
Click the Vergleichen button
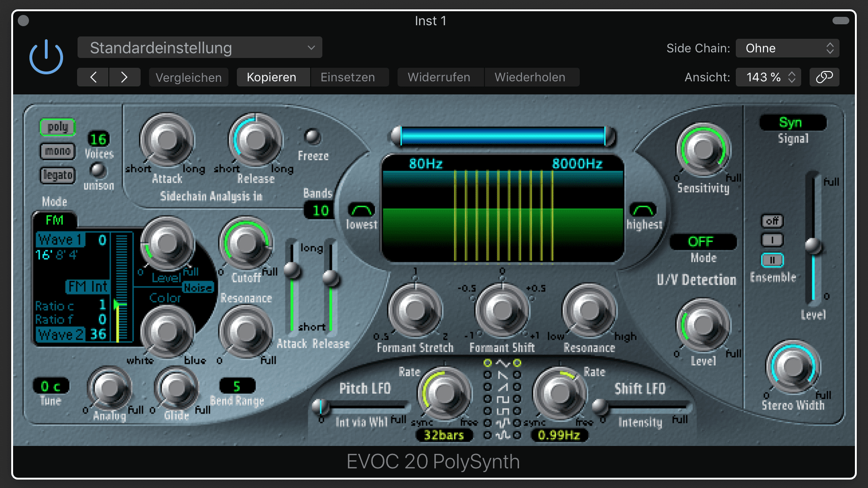click(188, 77)
